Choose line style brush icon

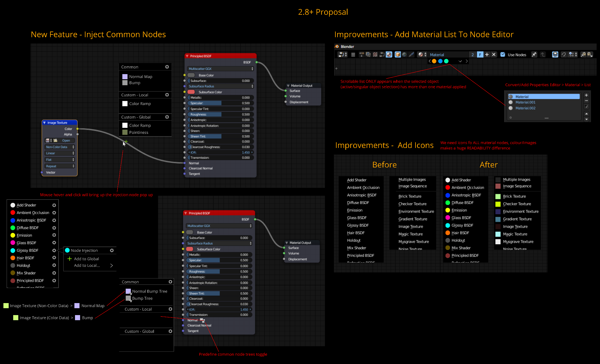[x=411, y=55]
